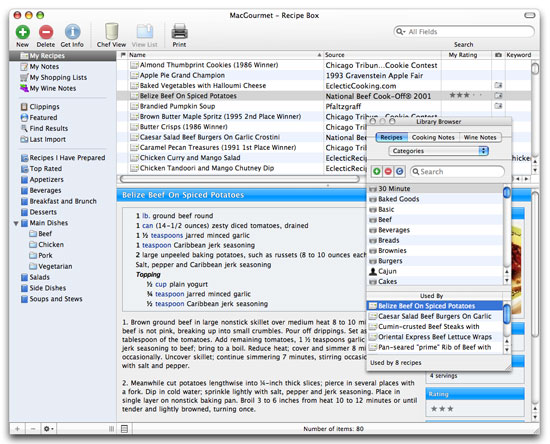Open Find Results in the sidebar
Viewport: 550px width, 444px height.
[48, 128]
